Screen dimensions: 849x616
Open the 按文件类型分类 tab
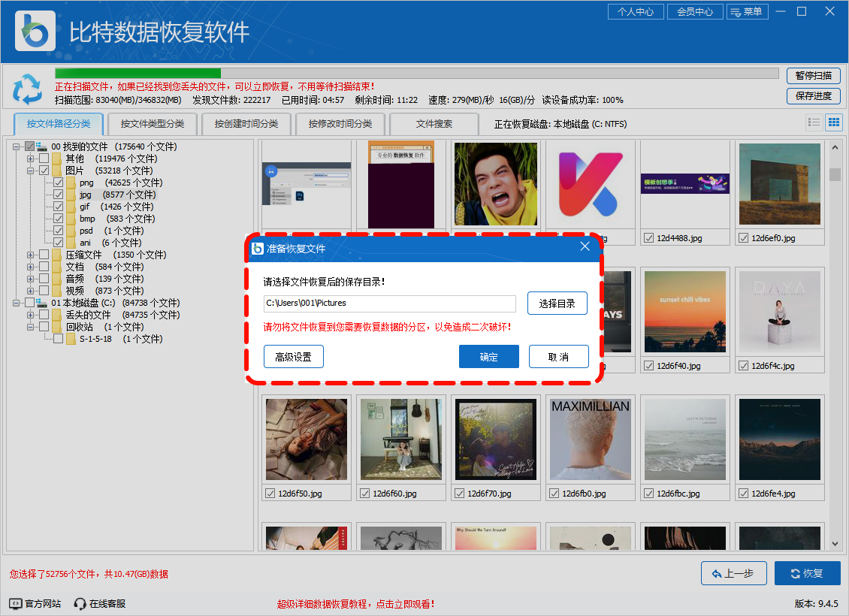[x=153, y=123]
